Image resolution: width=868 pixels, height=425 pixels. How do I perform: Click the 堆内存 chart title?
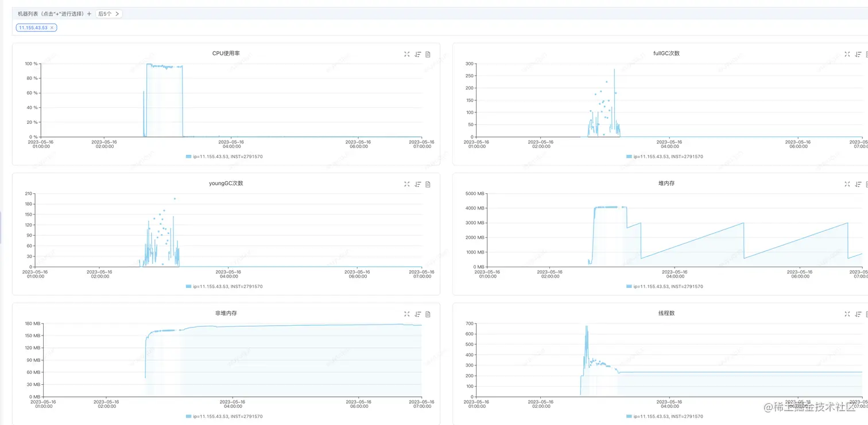pyautogui.click(x=666, y=184)
